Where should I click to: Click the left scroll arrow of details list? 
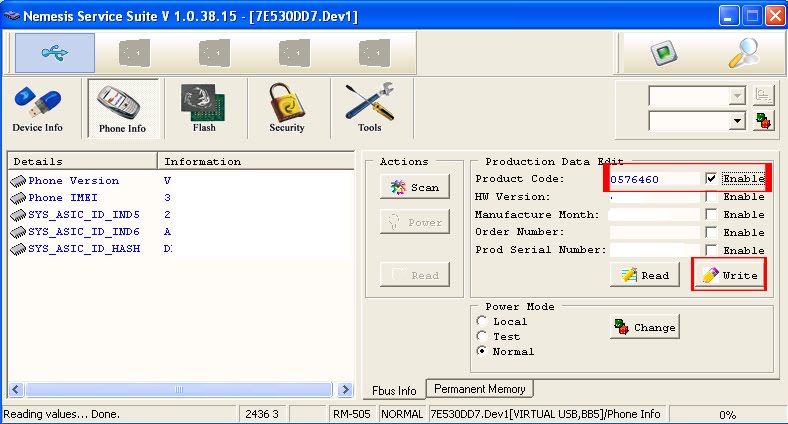[16, 389]
